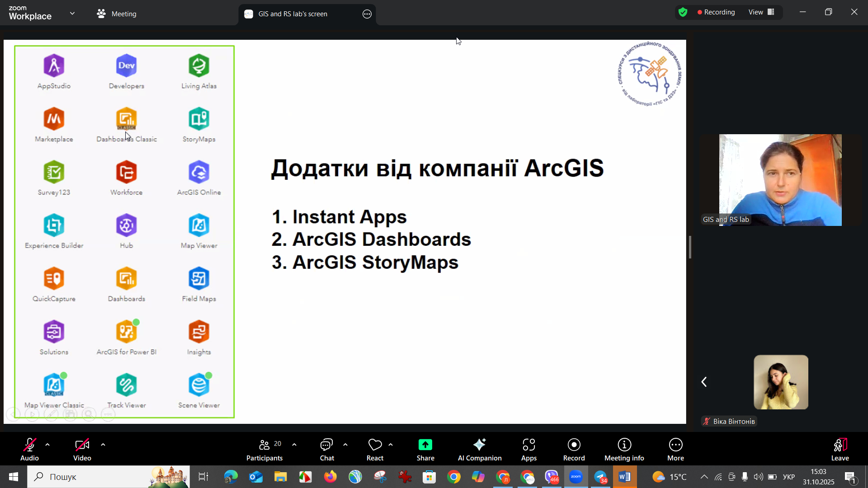Toggle meeting Record button
This screenshot has width=868, height=488.
(x=574, y=449)
